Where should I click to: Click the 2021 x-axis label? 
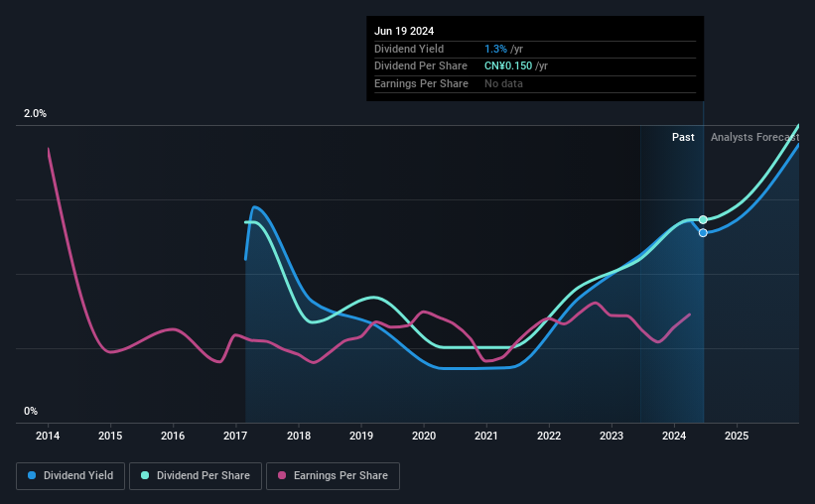pyautogui.click(x=486, y=436)
